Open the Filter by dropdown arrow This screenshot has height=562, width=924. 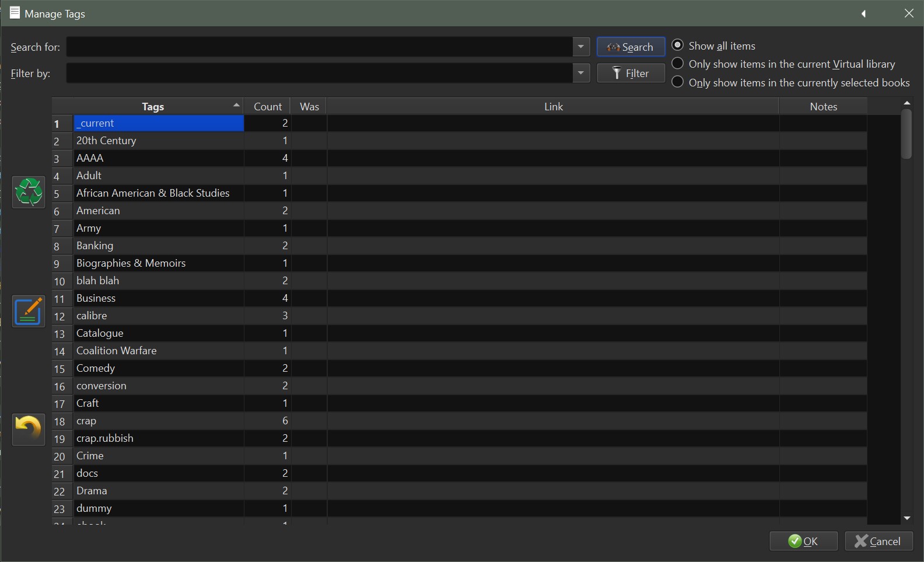point(581,73)
